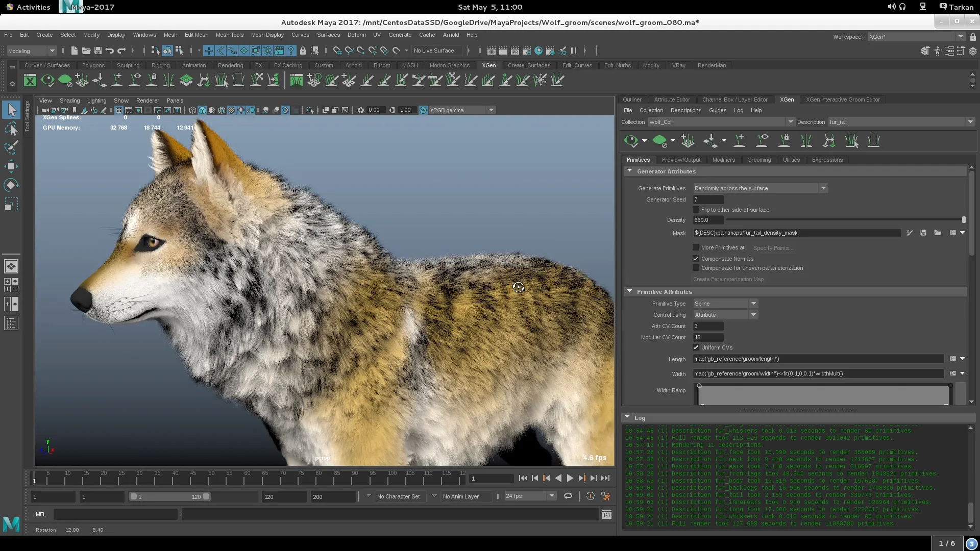The height and width of the screenshot is (551, 980).
Task: Click the Density slider track
Action: 842,220
